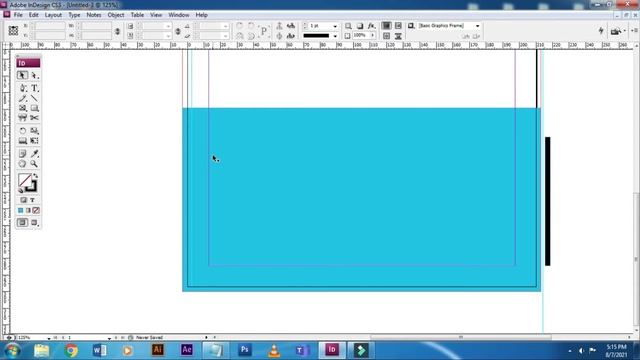The width and height of the screenshot is (640, 360).
Task: Open Photoshop from the taskbar
Action: click(244, 350)
